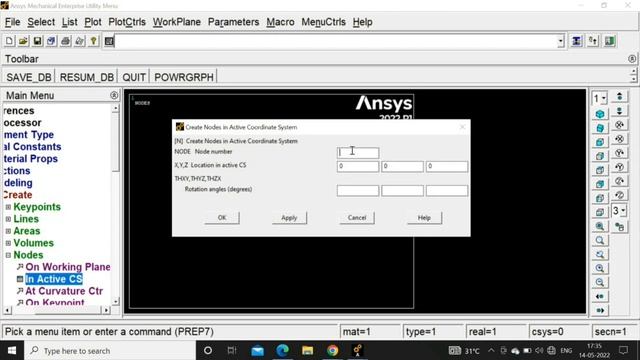Image resolution: width=640 pixels, height=360 pixels.
Task: Click the Help button in the Create Nodes dialog
Action: coord(424,218)
